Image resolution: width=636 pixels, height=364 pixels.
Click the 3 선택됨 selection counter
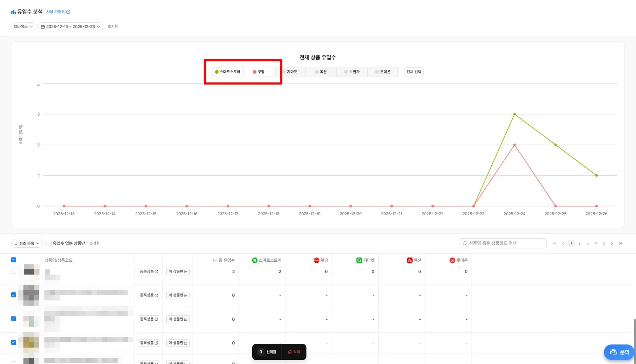point(267,352)
